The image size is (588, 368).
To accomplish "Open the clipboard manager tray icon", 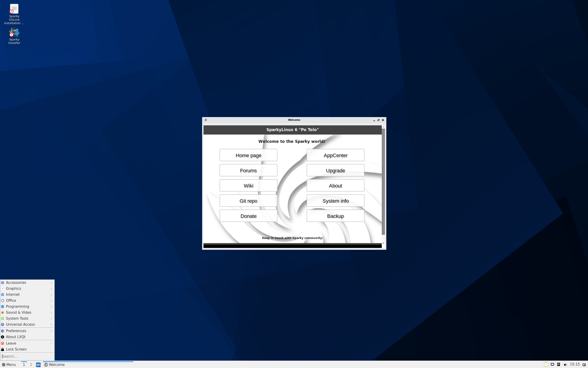I will (546, 364).
